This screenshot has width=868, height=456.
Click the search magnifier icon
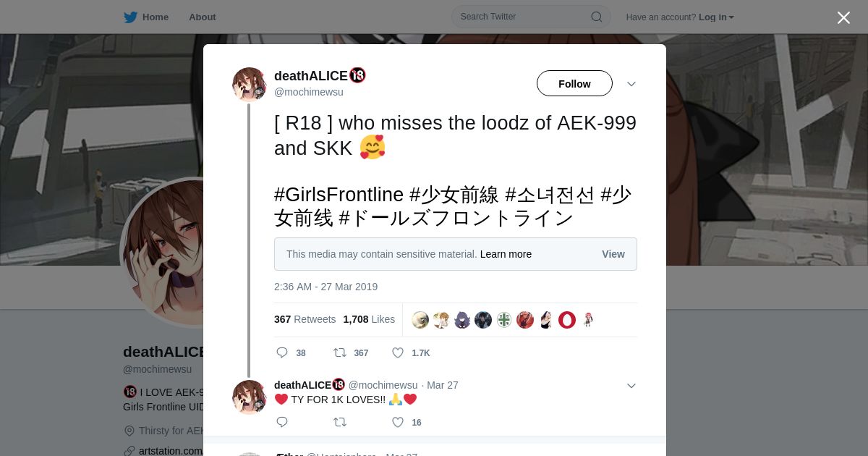[x=597, y=17]
